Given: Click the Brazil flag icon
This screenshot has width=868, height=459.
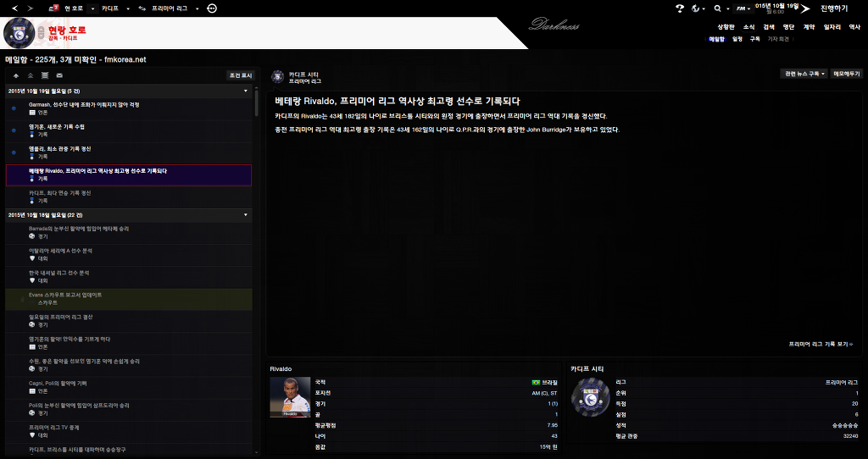Looking at the screenshot, I should [536, 382].
